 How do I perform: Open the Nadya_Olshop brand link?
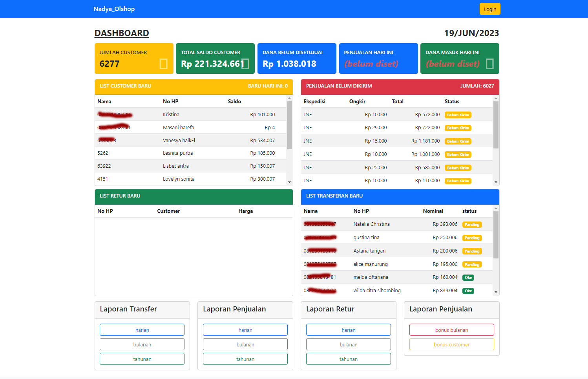114,9
